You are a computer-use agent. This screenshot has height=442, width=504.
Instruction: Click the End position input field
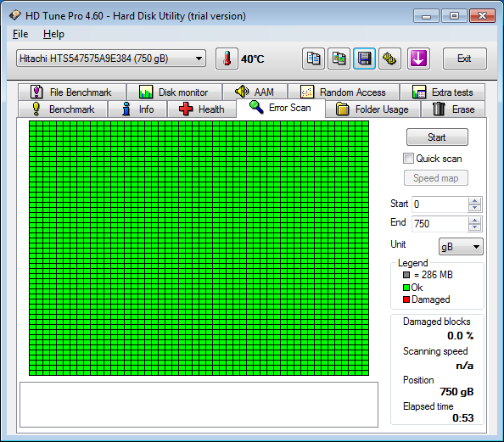(x=440, y=223)
